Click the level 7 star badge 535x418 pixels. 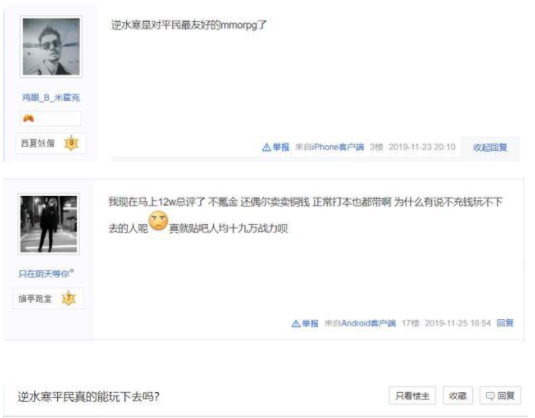point(69,298)
